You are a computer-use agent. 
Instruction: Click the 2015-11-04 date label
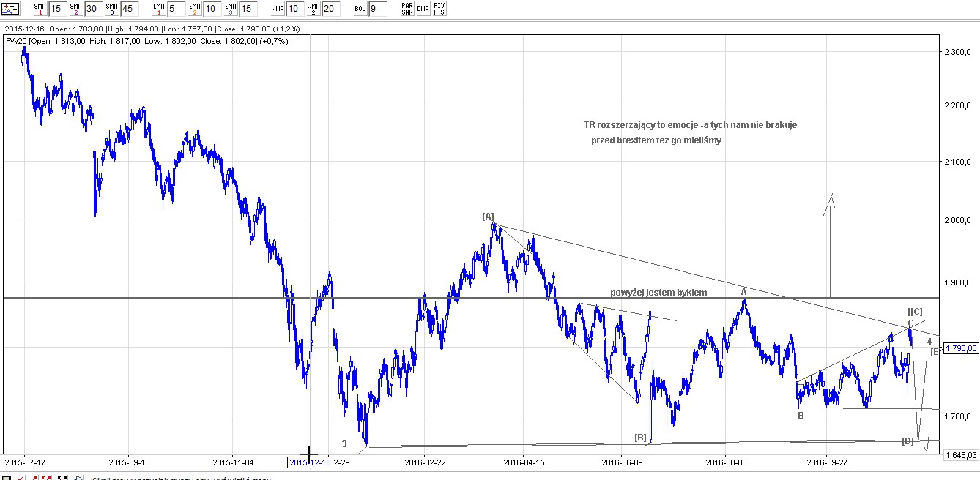[233, 462]
